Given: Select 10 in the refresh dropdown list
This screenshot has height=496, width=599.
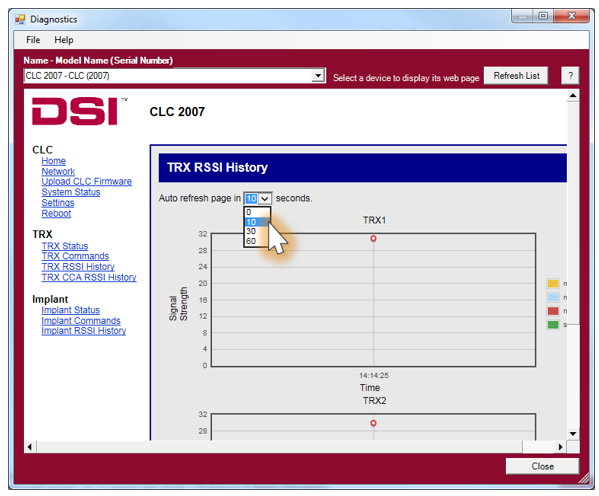Looking at the screenshot, I should pyautogui.click(x=257, y=222).
